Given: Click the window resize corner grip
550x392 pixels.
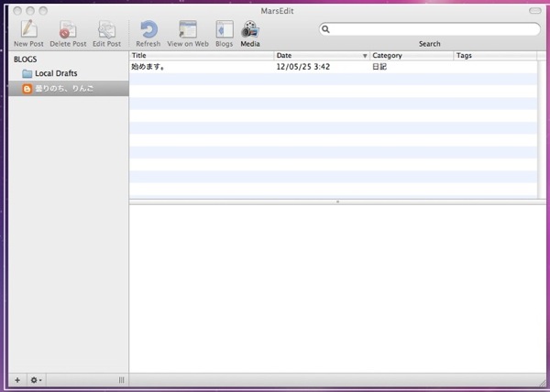Looking at the screenshot, I should pyautogui.click(x=542, y=383).
